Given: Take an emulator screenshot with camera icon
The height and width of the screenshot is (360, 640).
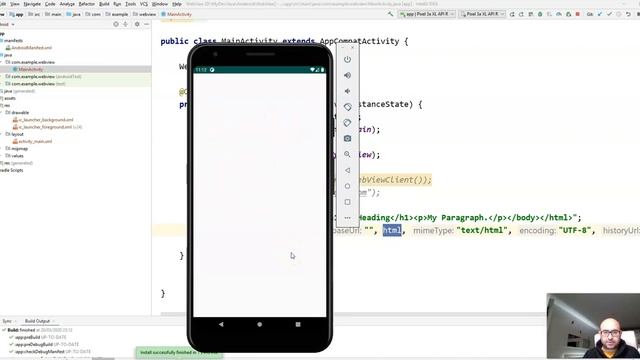Looking at the screenshot, I should pyautogui.click(x=347, y=138).
